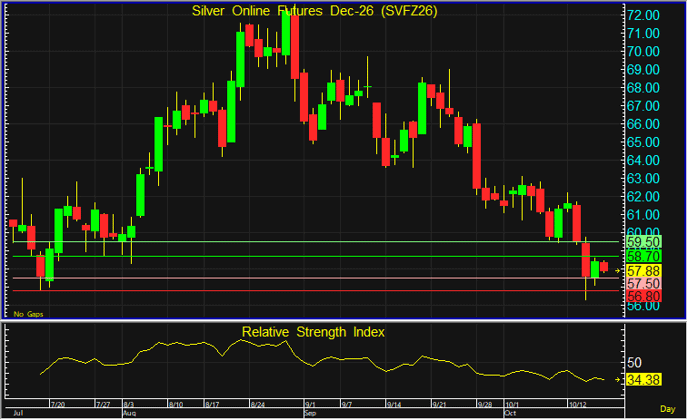This screenshot has height=420, width=688.
Task: Click the 8/3 date label
Action: [129, 404]
